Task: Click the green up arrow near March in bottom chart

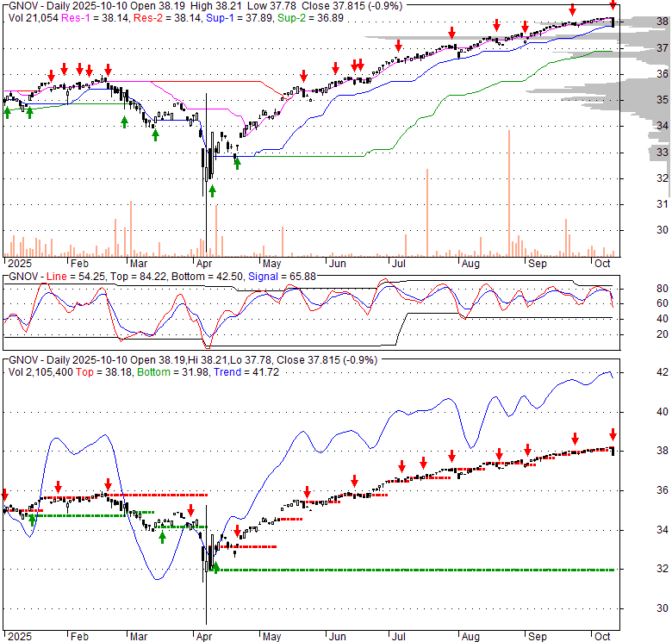Action: point(162,538)
